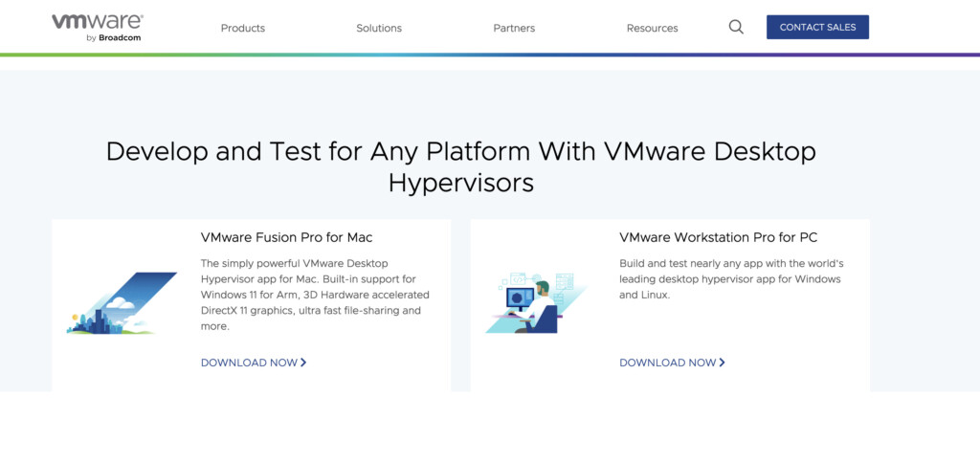Click the Desktop Hypervisors page heading
The image size is (980, 462).
point(461,167)
